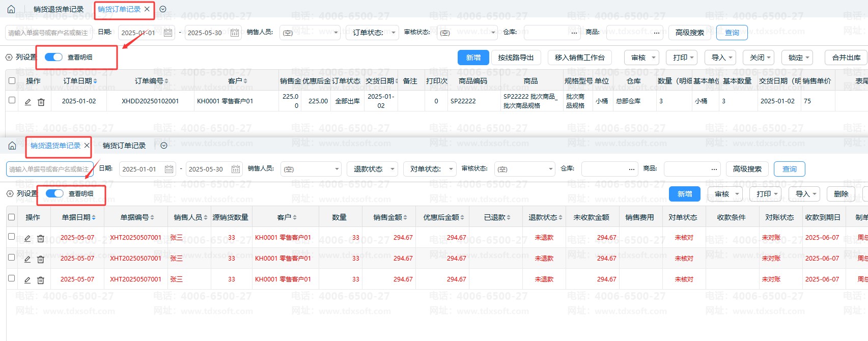Image resolution: width=868 pixels, height=341 pixels.
Task: Click edit pencil icon in first return record row
Action: pyautogui.click(x=27, y=238)
